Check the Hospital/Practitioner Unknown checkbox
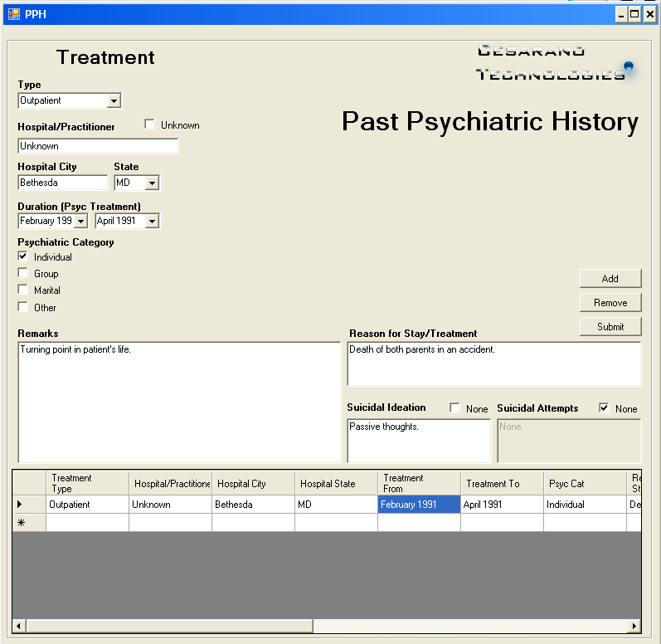This screenshot has width=661, height=644. (x=150, y=124)
